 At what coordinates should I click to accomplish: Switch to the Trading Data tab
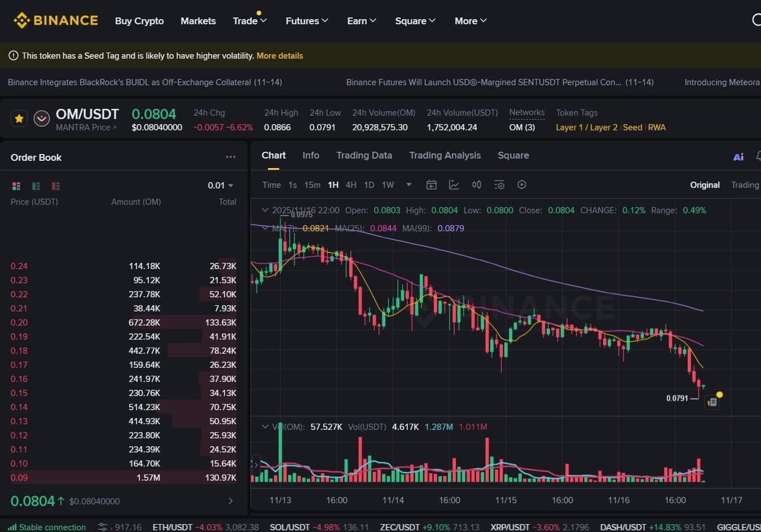[364, 155]
